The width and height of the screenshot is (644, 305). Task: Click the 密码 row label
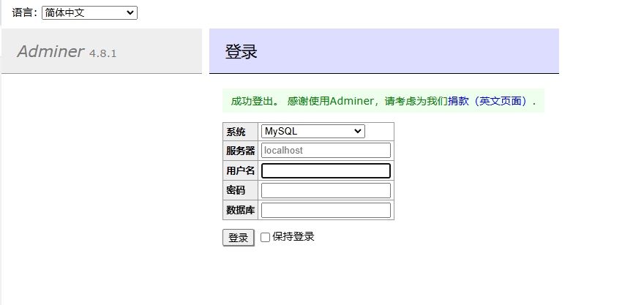click(236, 190)
